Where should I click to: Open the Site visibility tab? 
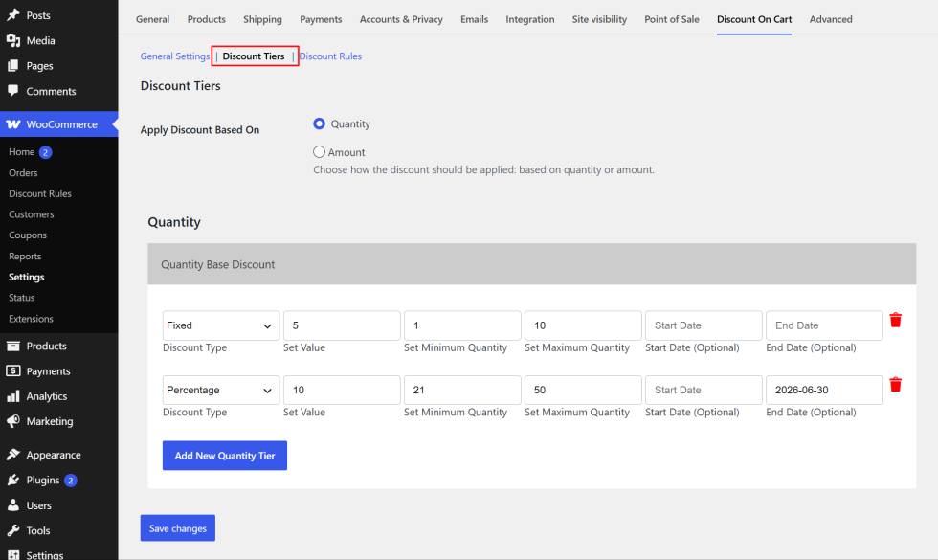click(599, 19)
